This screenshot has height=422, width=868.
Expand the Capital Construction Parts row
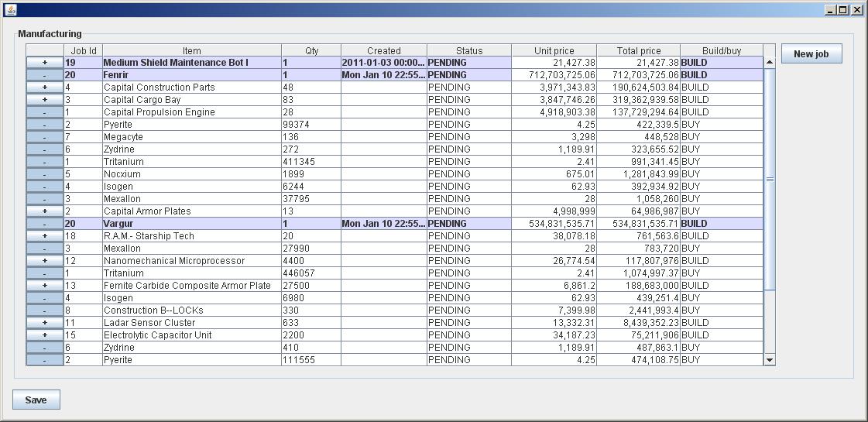point(45,87)
